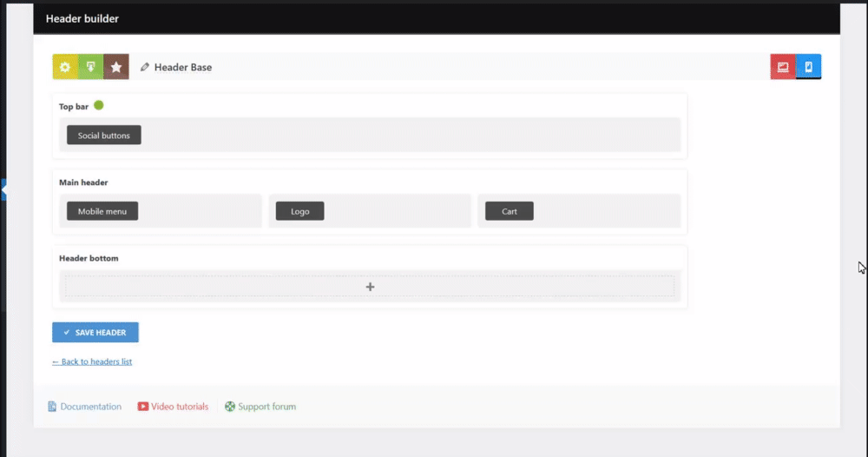
Task: Add element to Header bottom row
Action: coord(370,287)
